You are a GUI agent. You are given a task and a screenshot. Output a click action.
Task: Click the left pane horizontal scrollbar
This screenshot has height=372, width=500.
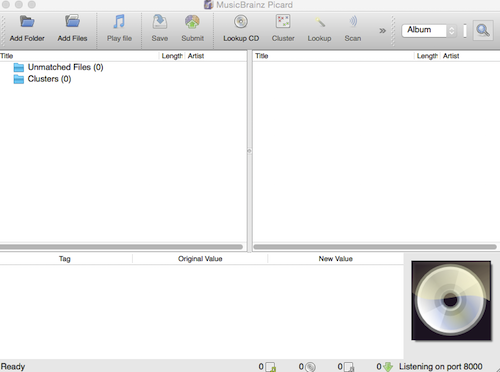click(x=121, y=247)
